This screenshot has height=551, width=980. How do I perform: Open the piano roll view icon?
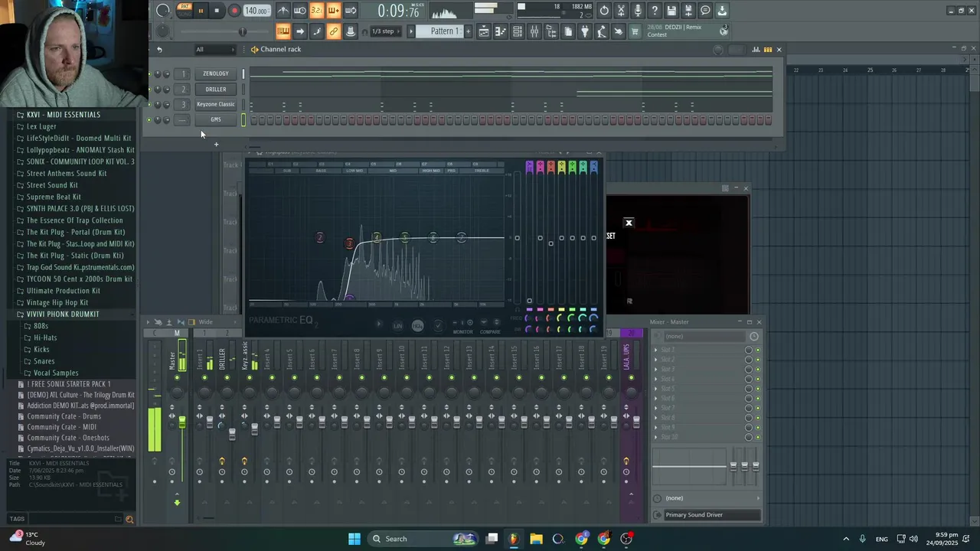click(501, 31)
